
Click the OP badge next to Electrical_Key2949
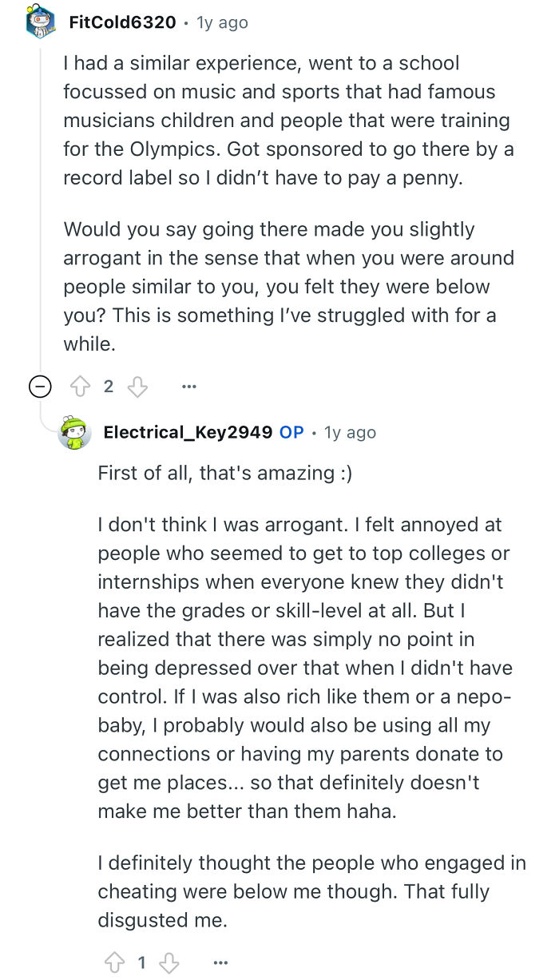pyautogui.click(x=291, y=432)
